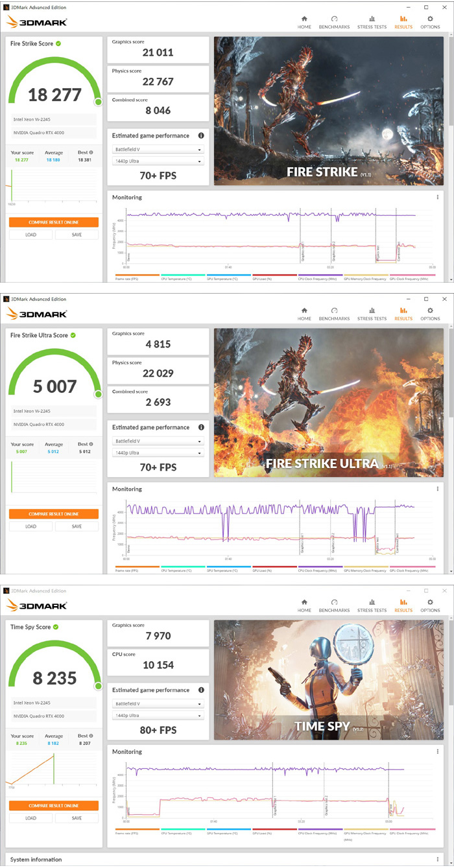Click green validity check beside Fire Strike Score
This screenshot has height=868, width=454.
click(x=58, y=43)
